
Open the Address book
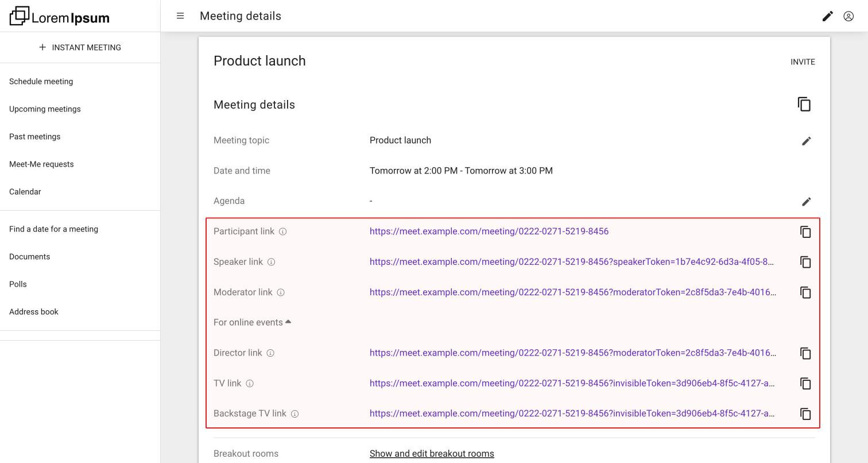click(34, 312)
